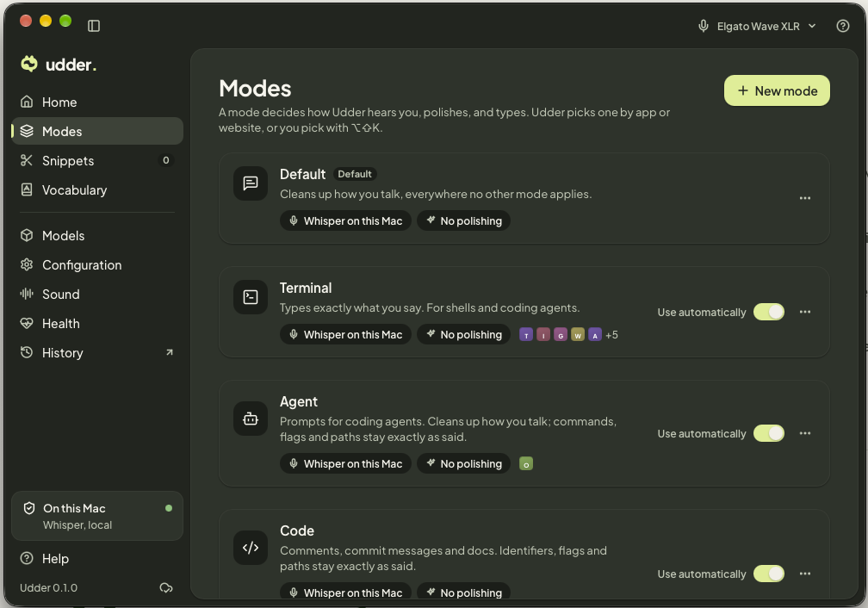Click Whisper on this Mac in Code mode

pyautogui.click(x=345, y=591)
